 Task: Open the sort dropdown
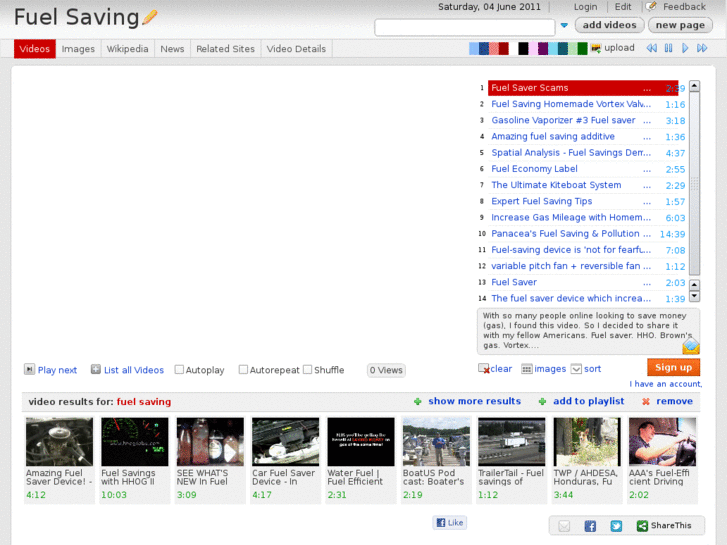coord(576,369)
